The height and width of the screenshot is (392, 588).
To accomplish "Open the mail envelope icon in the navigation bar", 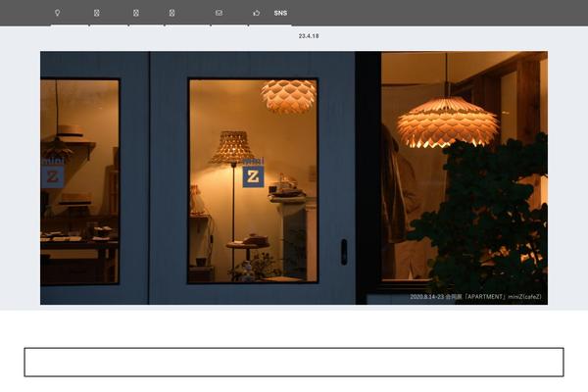I will tap(219, 13).
